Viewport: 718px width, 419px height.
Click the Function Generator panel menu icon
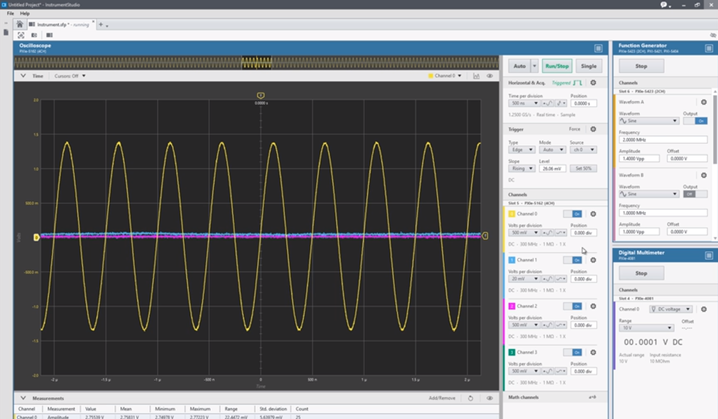click(x=711, y=46)
